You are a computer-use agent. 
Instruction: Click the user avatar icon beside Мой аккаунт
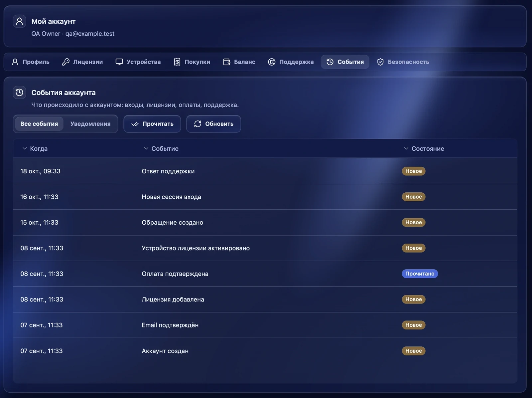[x=19, y=21]
